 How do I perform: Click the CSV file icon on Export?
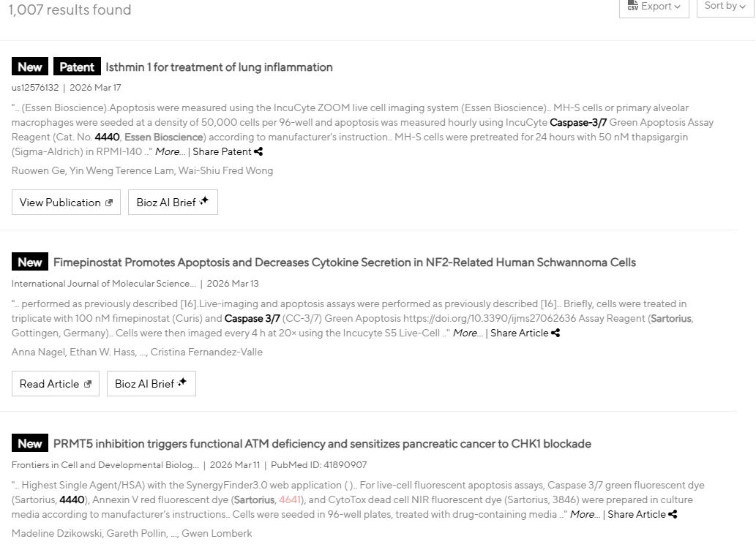click(633, 7)
